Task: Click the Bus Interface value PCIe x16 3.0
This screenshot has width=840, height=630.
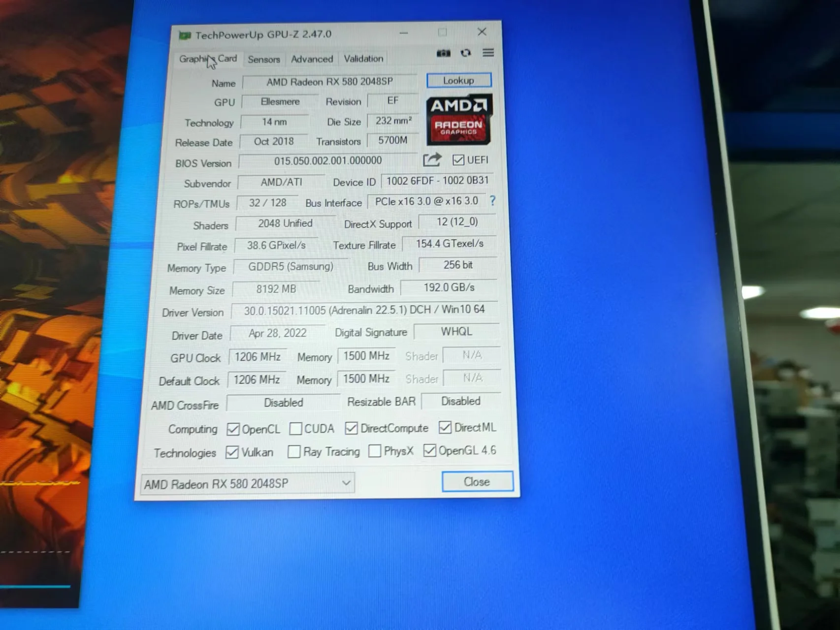Action: (x=426, y=201)
